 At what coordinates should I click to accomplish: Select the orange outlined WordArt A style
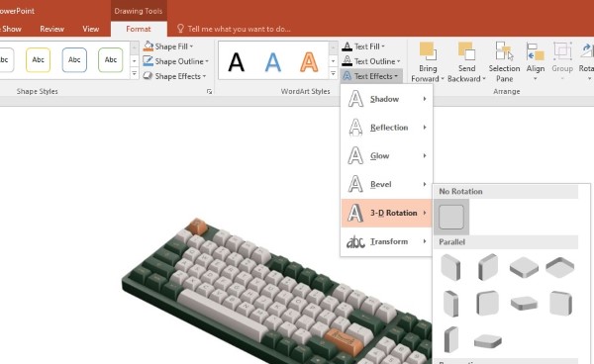point(309,61)
